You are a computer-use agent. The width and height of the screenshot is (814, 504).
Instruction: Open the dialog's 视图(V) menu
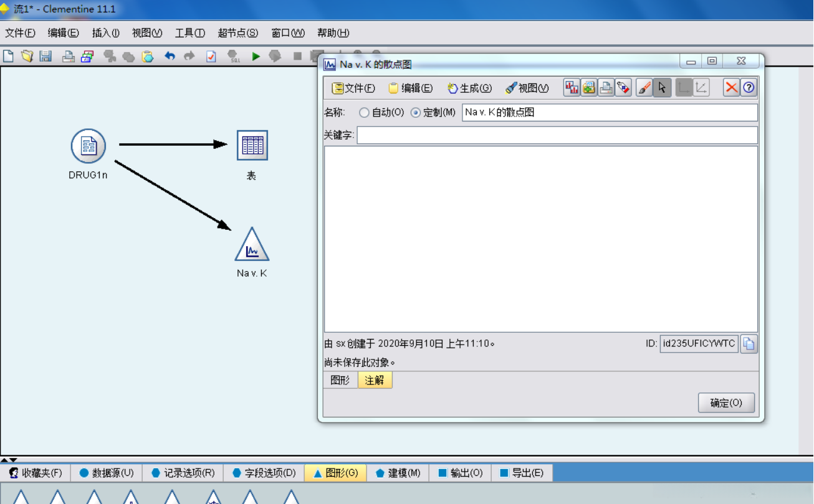[x=527, y=88]
